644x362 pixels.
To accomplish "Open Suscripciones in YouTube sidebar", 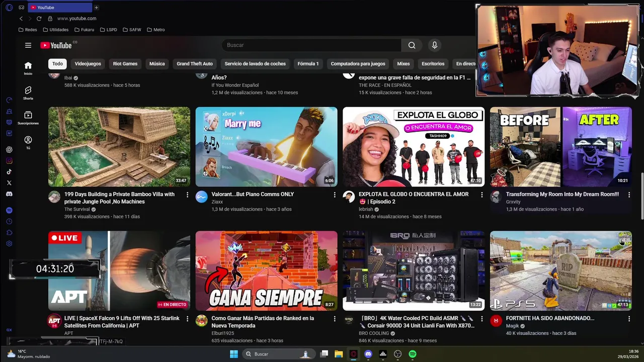I will [28, 118].
